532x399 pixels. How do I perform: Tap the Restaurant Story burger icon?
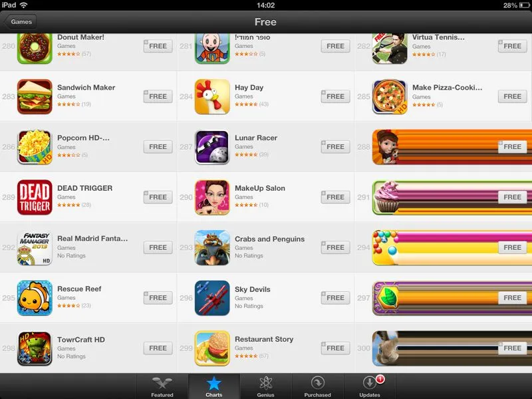point(212,348)
